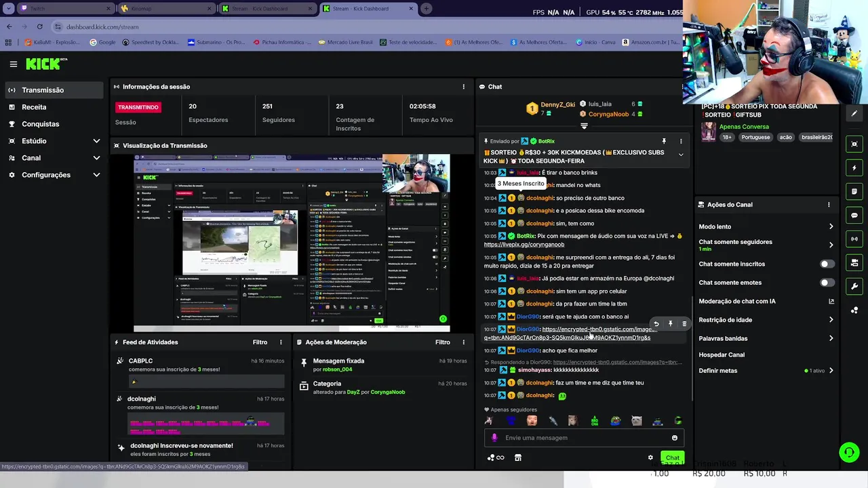Click the broadcast signal icon in right toolbar
This screenshot has height=488, width=868.
pos(854,239)
